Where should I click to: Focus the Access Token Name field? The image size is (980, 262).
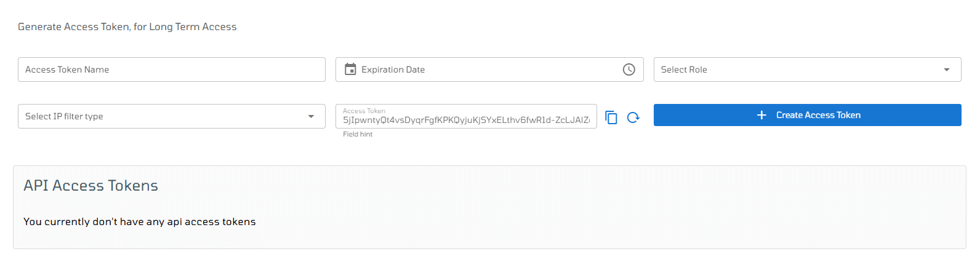click(172, 69)
